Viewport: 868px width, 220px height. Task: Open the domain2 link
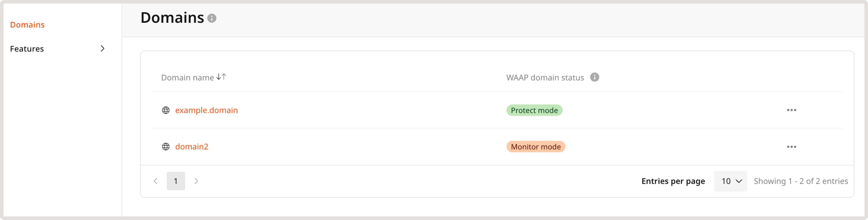click(191, 147)
